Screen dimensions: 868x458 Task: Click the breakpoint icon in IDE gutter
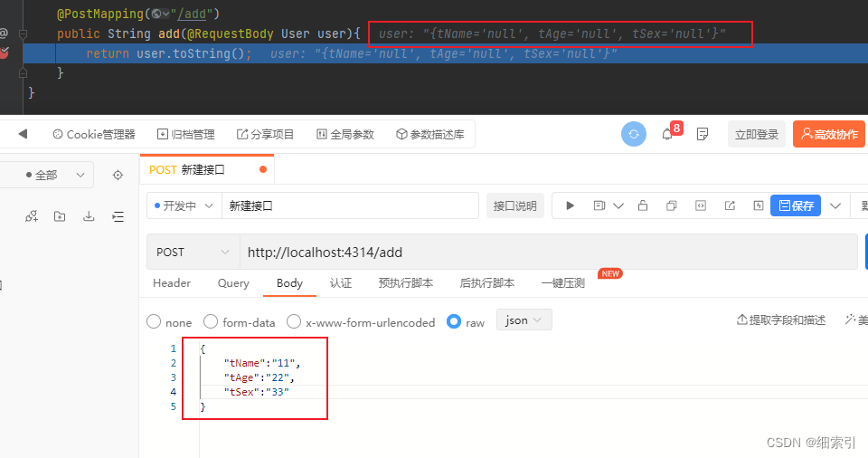pos(4,53)
